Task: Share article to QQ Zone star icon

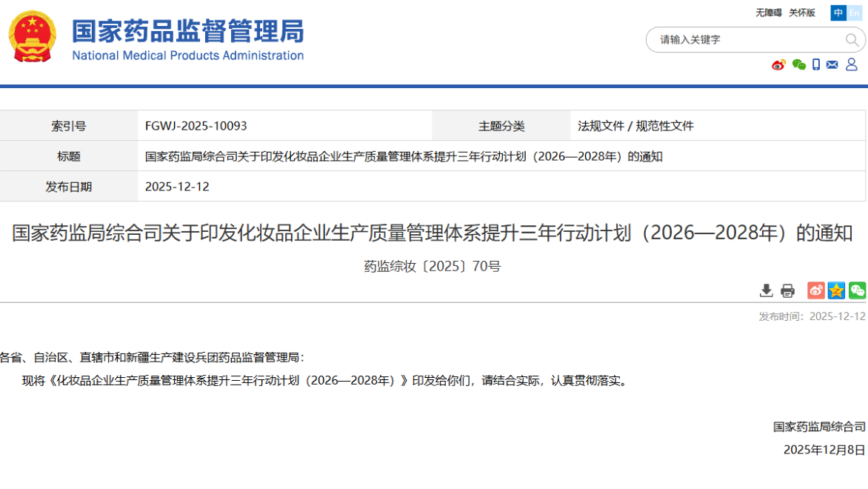Action: click(x=836, y=290)
